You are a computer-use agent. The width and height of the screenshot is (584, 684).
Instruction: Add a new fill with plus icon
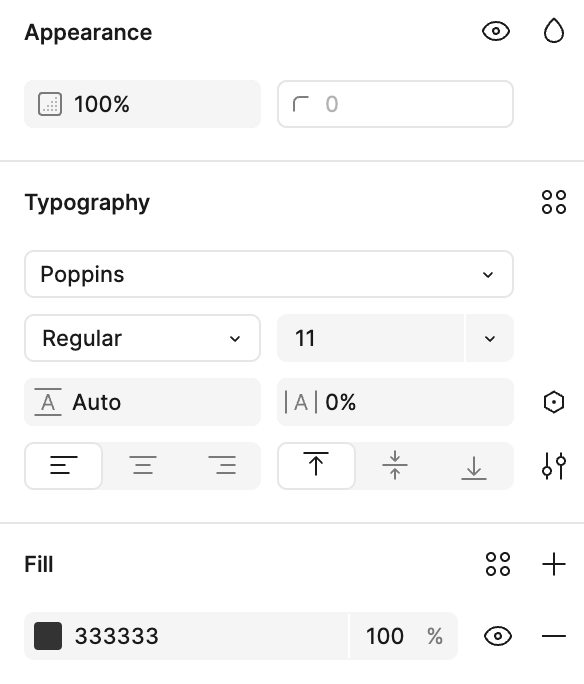click(x=554, y=564)
